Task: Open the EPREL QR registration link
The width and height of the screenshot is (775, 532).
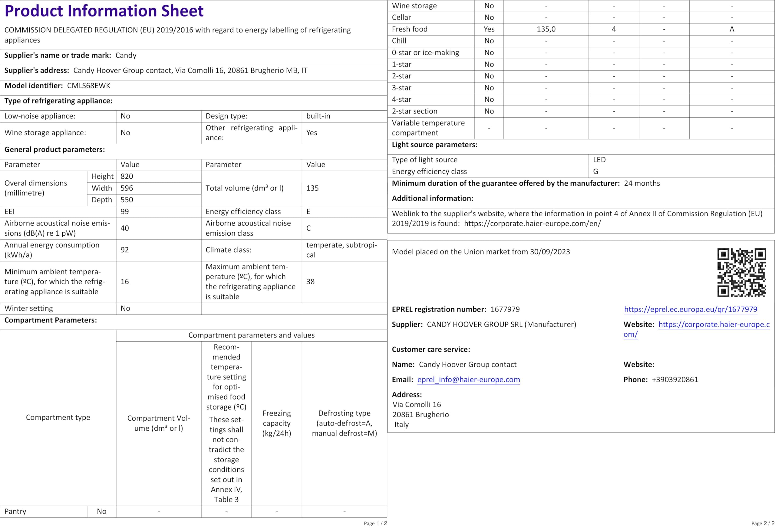Action: [690, 309]
